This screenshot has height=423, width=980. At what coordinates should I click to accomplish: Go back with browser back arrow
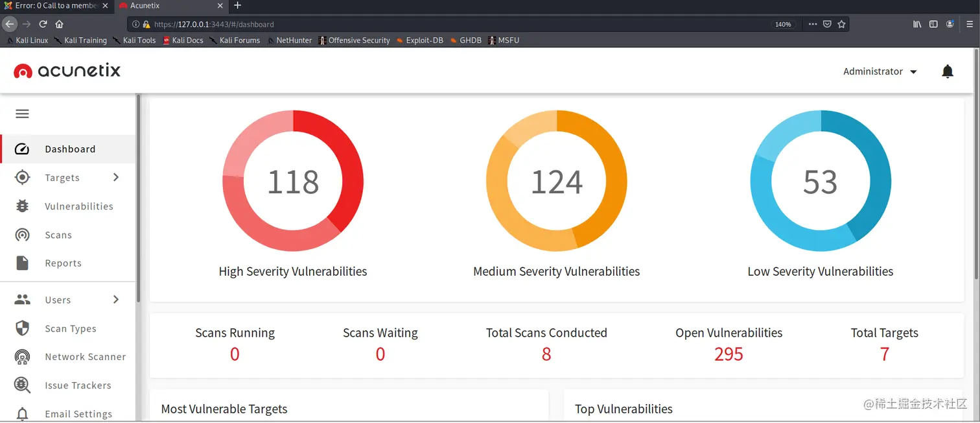[9, 24]
